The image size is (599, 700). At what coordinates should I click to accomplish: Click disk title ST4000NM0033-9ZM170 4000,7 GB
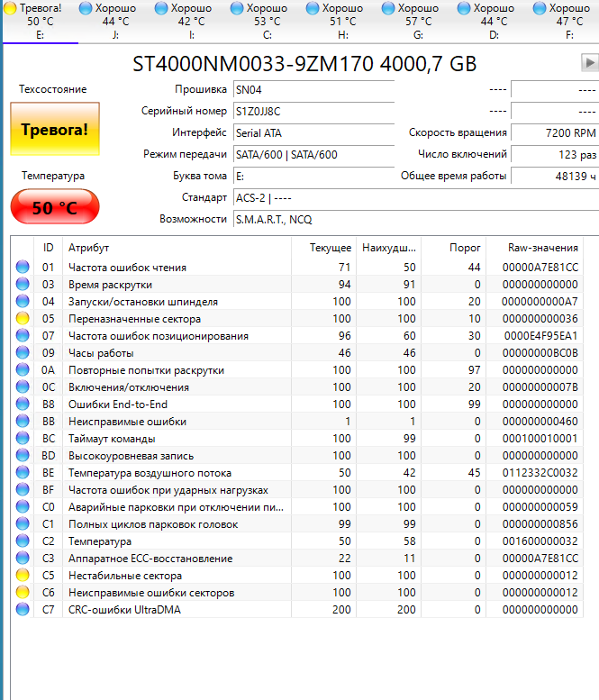304,64
